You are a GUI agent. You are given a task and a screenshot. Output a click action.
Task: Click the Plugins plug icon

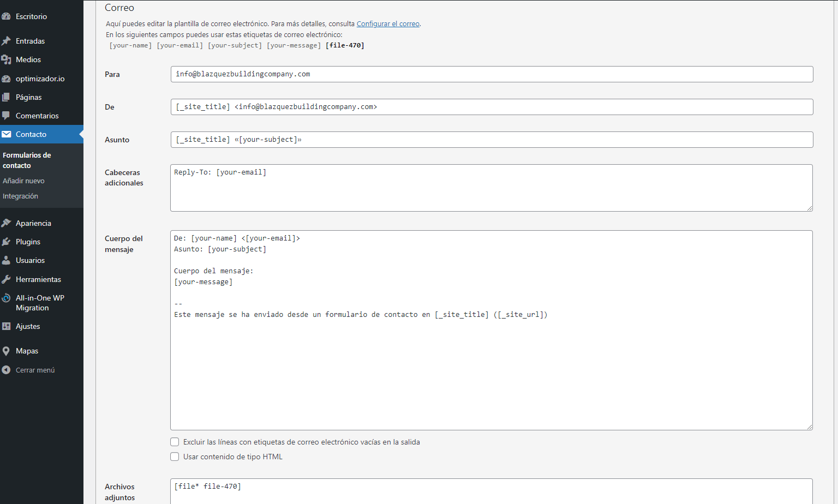6,242
